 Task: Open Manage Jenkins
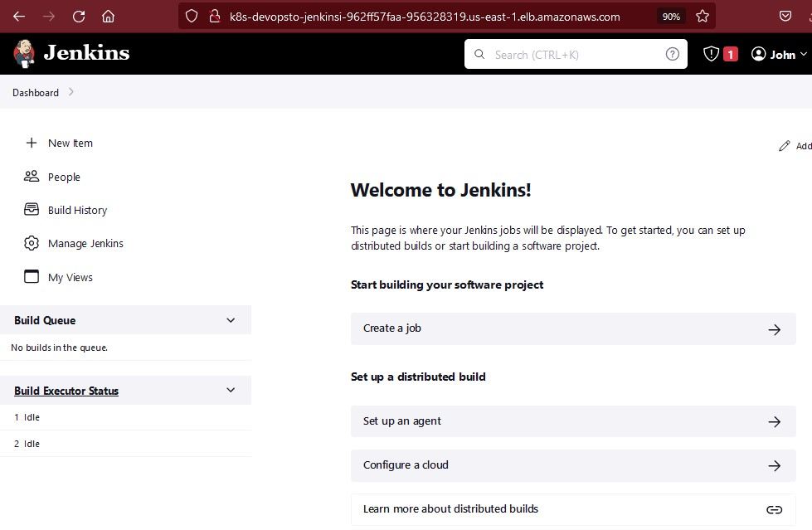coord(86,244)
